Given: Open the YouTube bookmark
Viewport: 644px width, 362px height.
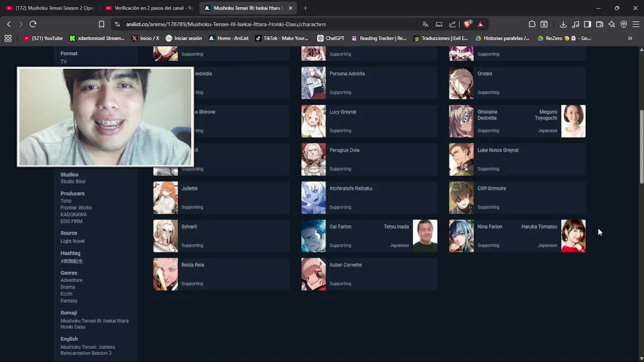Looking at the screenshot, I should tap(43, 38).
